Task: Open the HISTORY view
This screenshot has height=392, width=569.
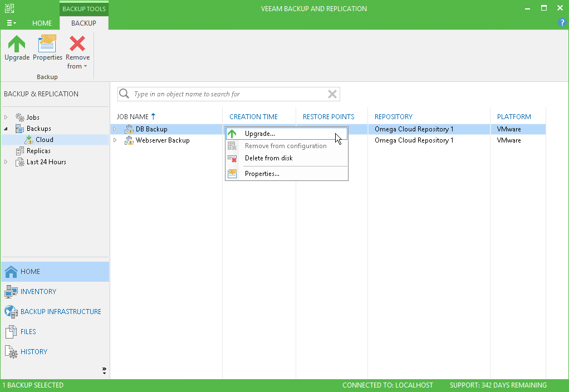Action: pos(55,351)
